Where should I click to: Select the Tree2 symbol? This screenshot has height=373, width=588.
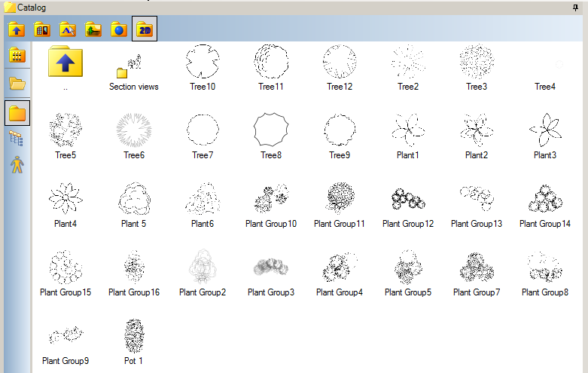click(408, 61)
